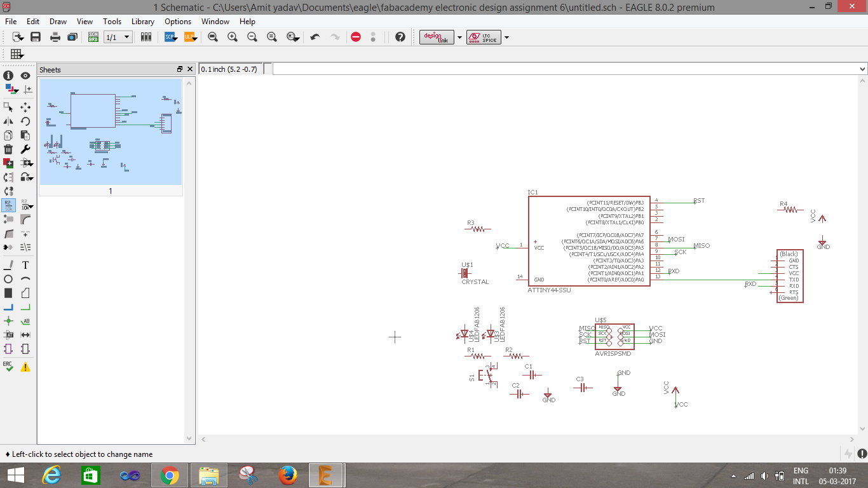The width and height of the screenshot is (868, 488).
Task: Select the Polygon tool
Action: point(25,292)
